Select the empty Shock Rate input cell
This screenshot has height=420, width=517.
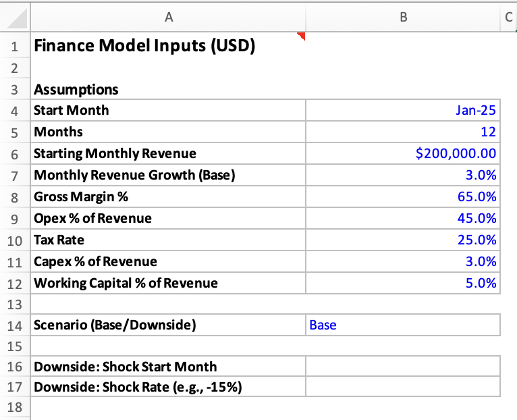click(403, 387)
